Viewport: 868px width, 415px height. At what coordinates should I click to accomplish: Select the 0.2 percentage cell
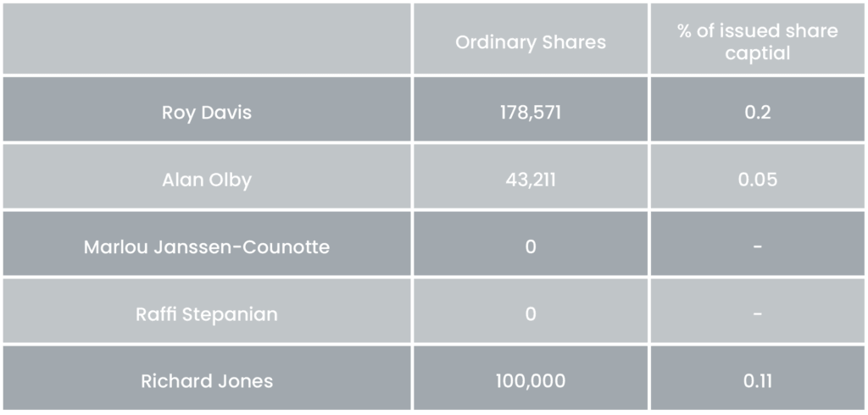click(x=757, y=113)
